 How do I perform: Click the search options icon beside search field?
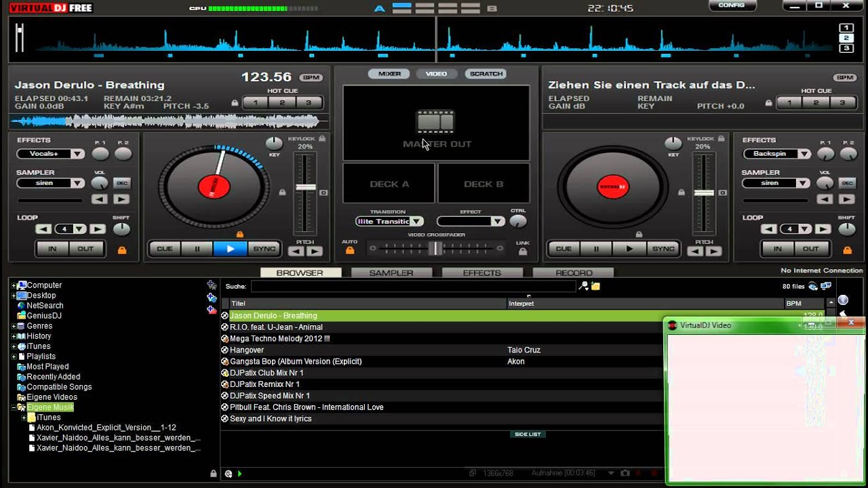583,286
